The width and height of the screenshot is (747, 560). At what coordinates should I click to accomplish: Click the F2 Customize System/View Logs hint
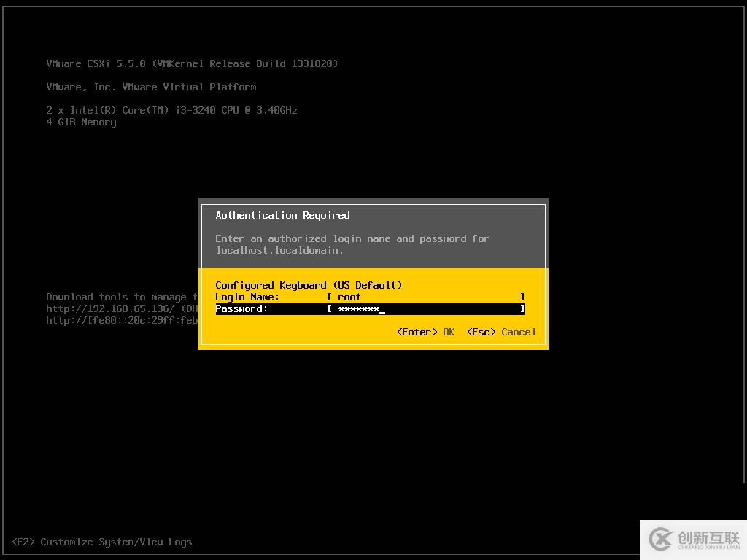[x=102, y=542]
